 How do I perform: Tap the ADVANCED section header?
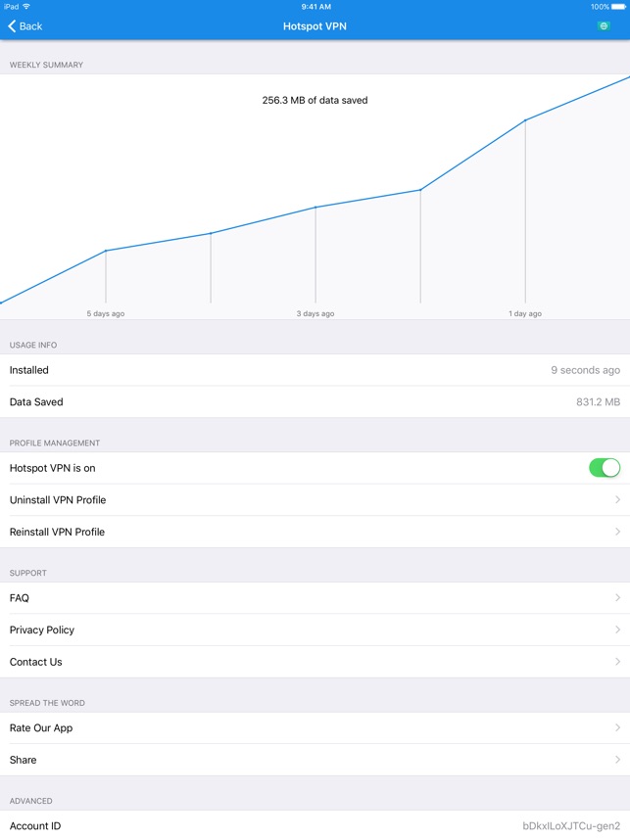[30, 801]
